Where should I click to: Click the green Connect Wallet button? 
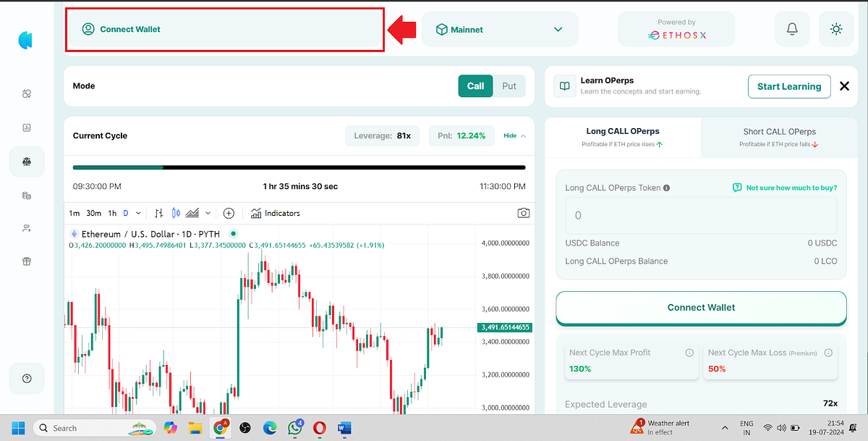(x=700, y=307)
